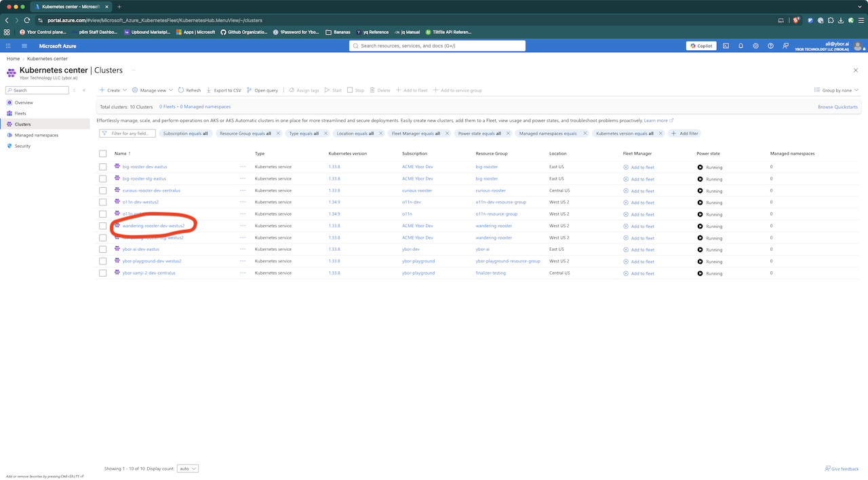Open the help question mark menu
The width and height of the screenshot is (868, 480).
click(770, 46)
